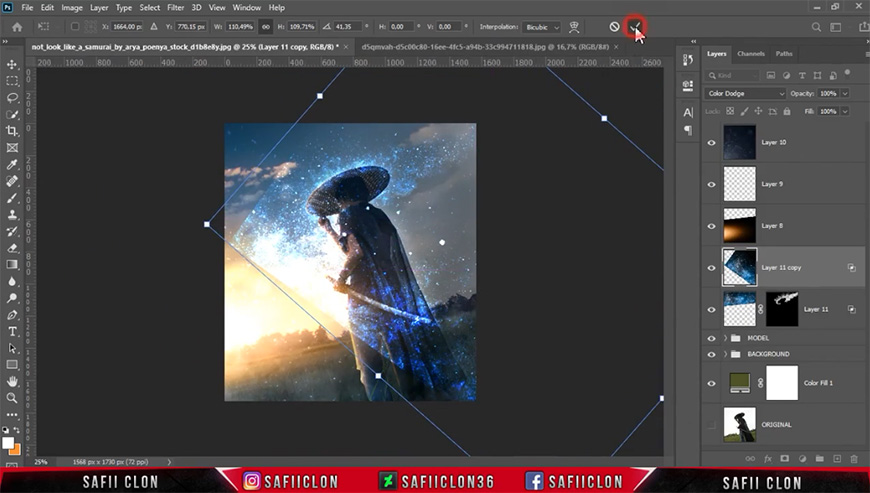Open the Color Dodge blend mode dropdown
The width and height of the screenshot is (870, 493).
point(745,93)
